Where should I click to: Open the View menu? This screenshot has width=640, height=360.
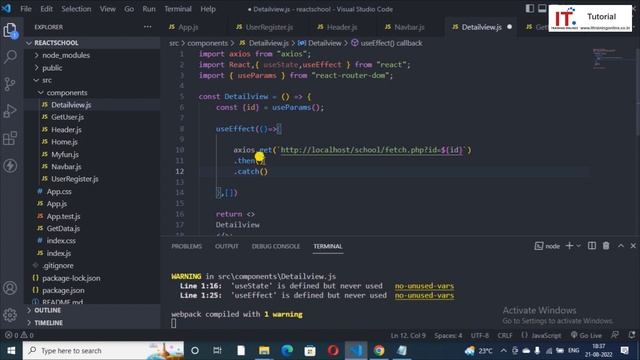(107, 9)
